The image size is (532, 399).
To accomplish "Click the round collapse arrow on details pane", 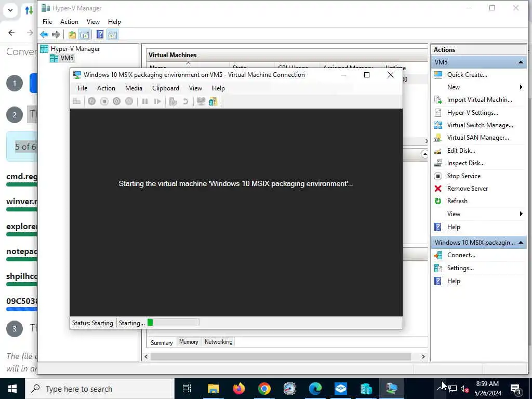I will 424,154.
